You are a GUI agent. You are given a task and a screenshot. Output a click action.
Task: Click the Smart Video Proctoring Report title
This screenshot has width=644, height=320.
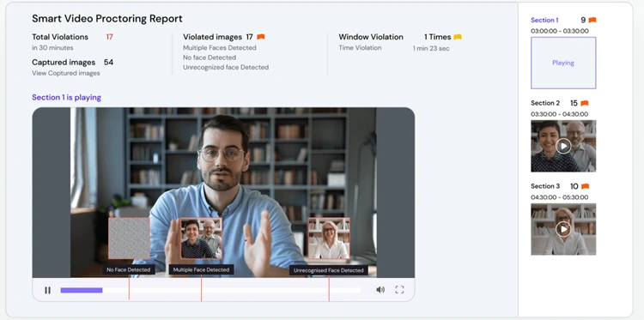[x=107, y=19]
